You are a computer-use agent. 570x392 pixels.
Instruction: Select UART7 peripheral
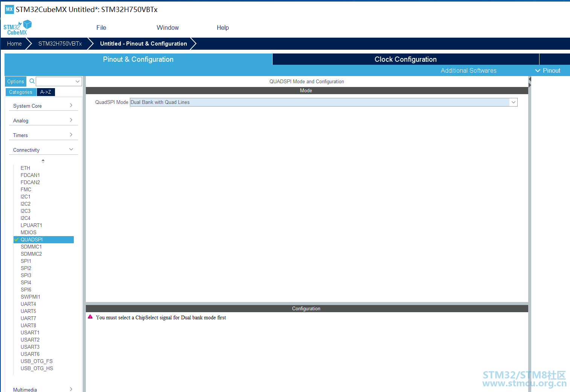pos(28,318)
